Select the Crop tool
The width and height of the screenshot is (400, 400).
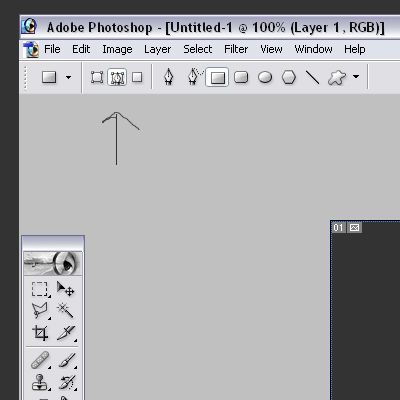[40, 333]
